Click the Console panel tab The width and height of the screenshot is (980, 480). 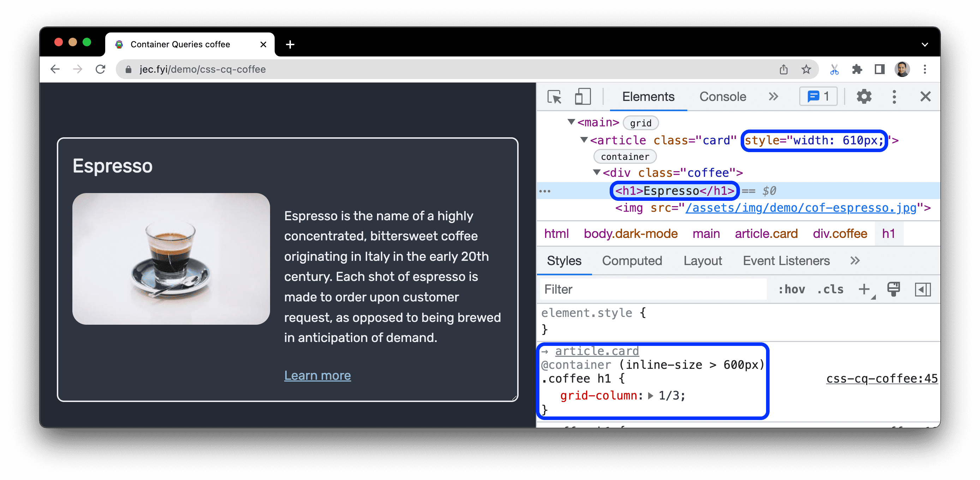pyautogui.click(x=722, y=97)
